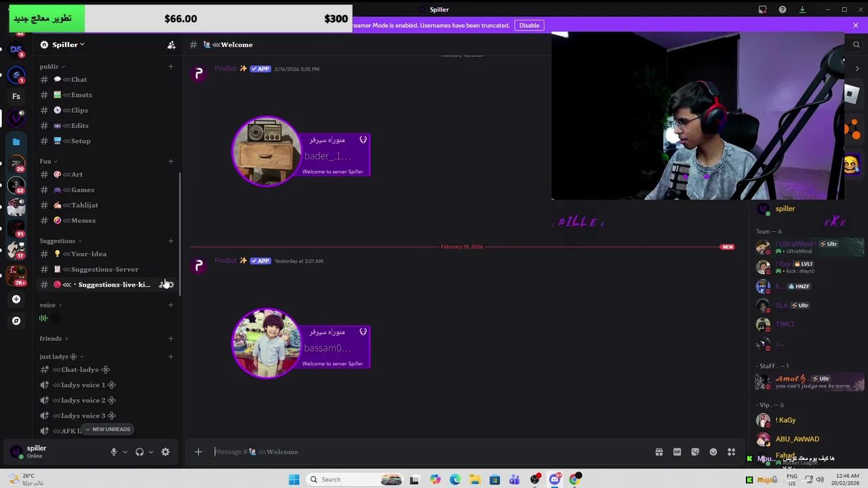Select ABU_AWWAD in the member list
The image size is (868, 488).
[x=797, y=439]
